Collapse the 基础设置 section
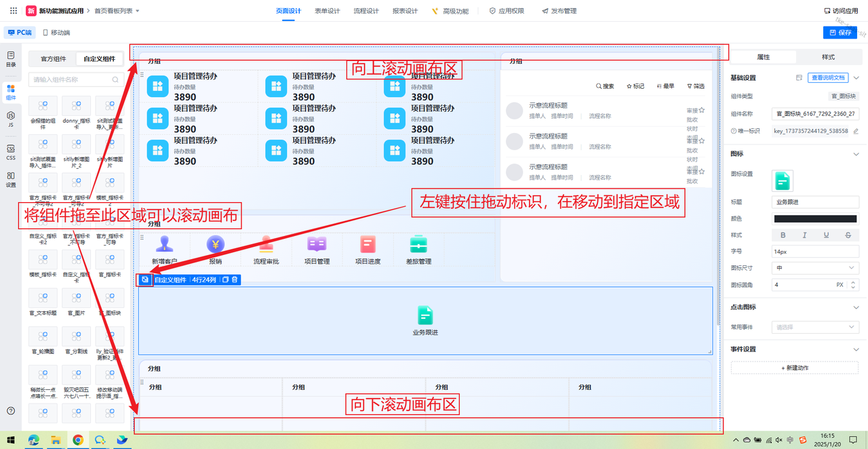The image size is (868, 449). click(x=856, y=78)
